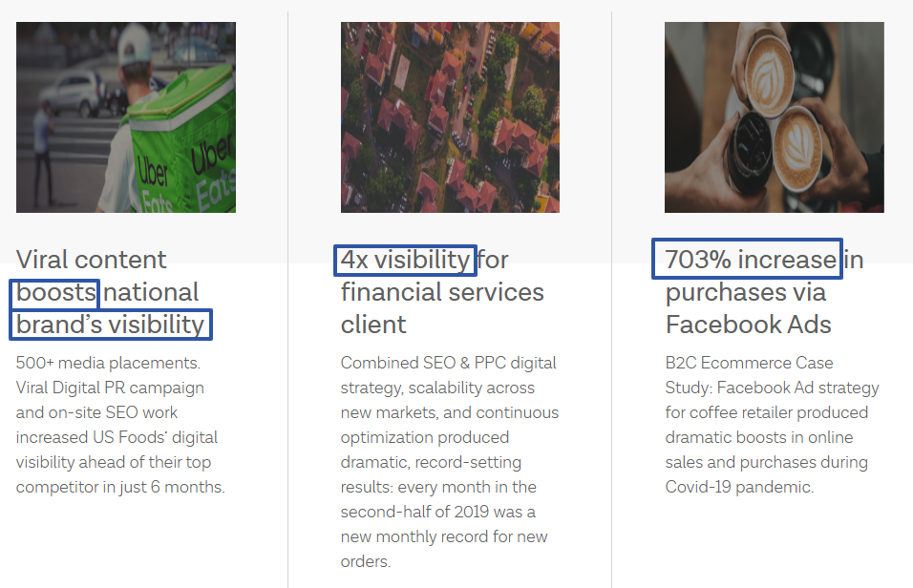Click the 'Viral Digital PR campaign' line

tap(110, 388)
